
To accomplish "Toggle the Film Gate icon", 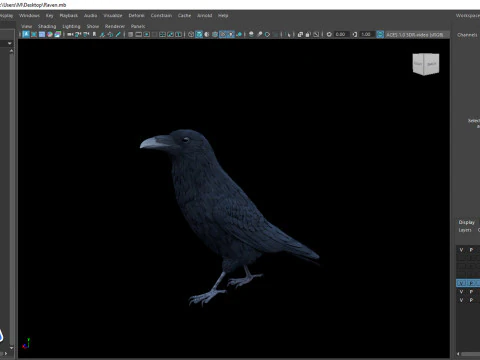I will [138, 34].
